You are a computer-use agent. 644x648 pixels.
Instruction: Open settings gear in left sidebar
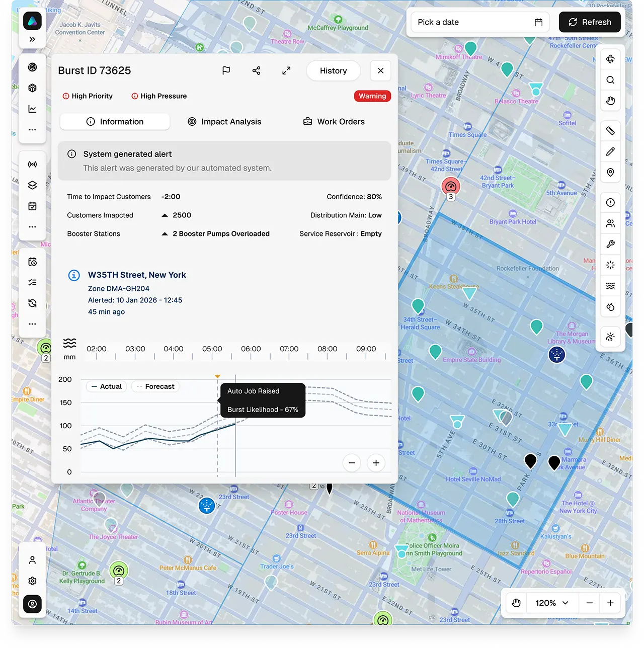pyautogui.click(x=33, y=581)
